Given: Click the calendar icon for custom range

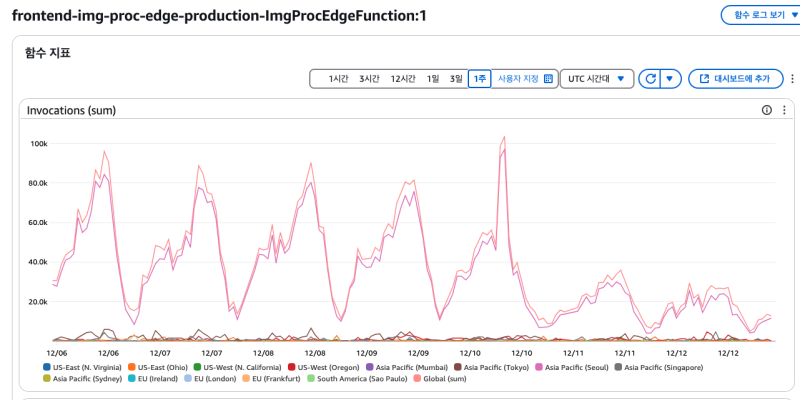Looking at the screenshot, I should pos(548,78).
